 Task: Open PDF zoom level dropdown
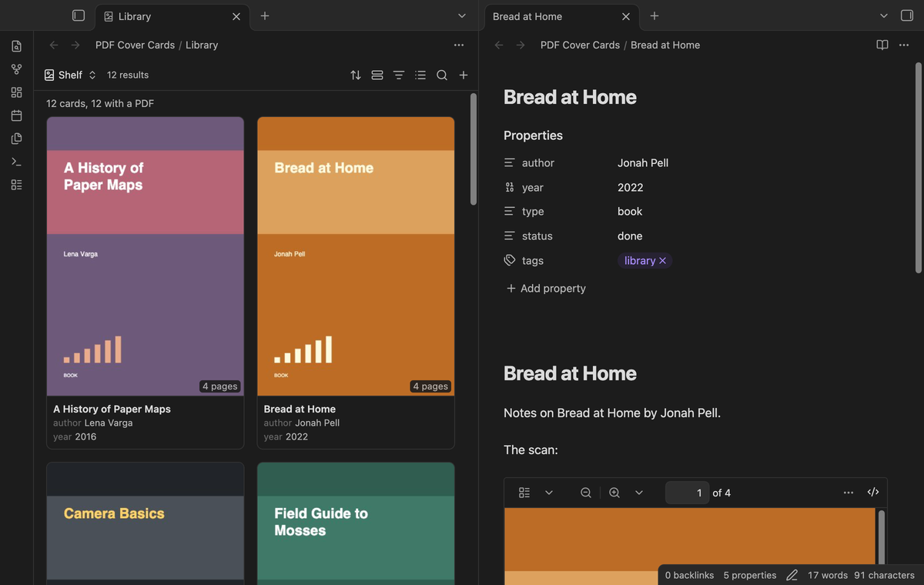[639, 493]
